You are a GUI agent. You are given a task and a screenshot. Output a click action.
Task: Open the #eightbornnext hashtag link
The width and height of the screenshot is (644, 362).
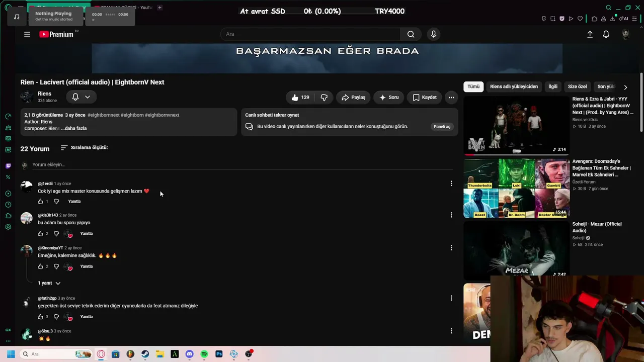coord(104,115)
